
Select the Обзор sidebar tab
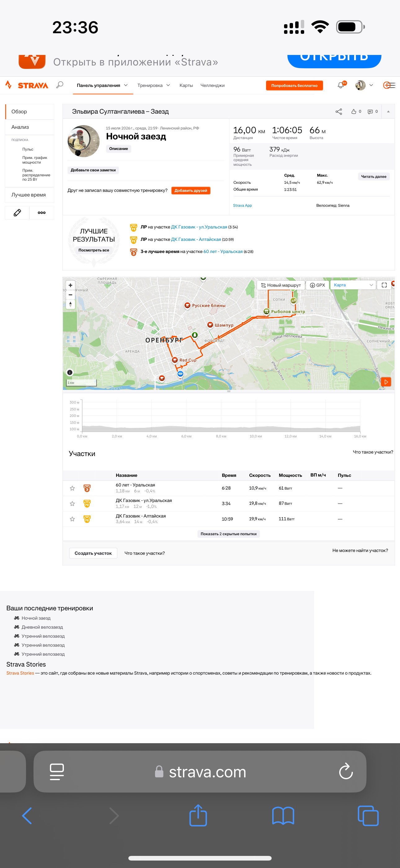click(x=30, y=111)
